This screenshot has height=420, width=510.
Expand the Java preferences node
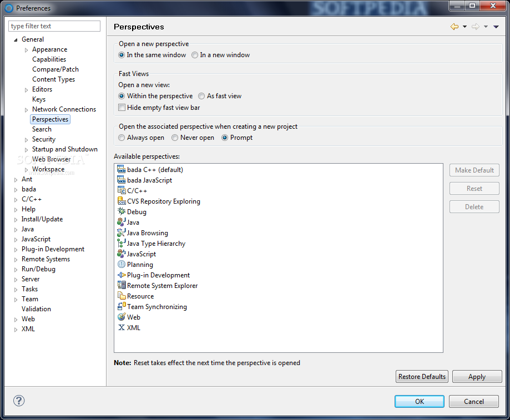(x=16, y=230)
